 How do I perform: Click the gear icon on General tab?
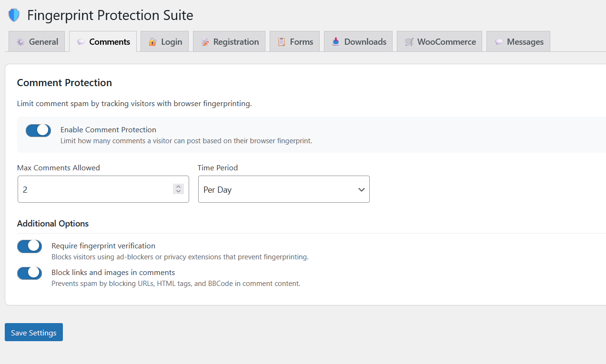[x=20, y=42]
